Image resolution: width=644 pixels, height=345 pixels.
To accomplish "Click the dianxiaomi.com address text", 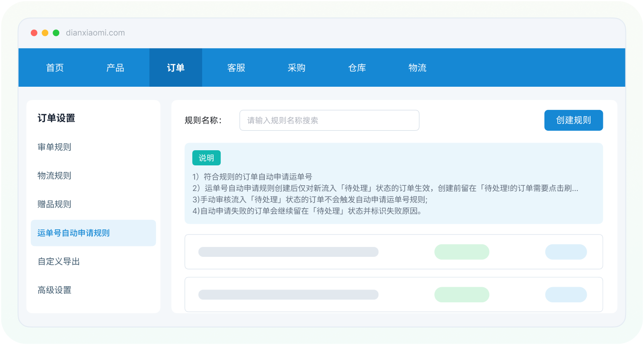I will (x=95, y=33).
